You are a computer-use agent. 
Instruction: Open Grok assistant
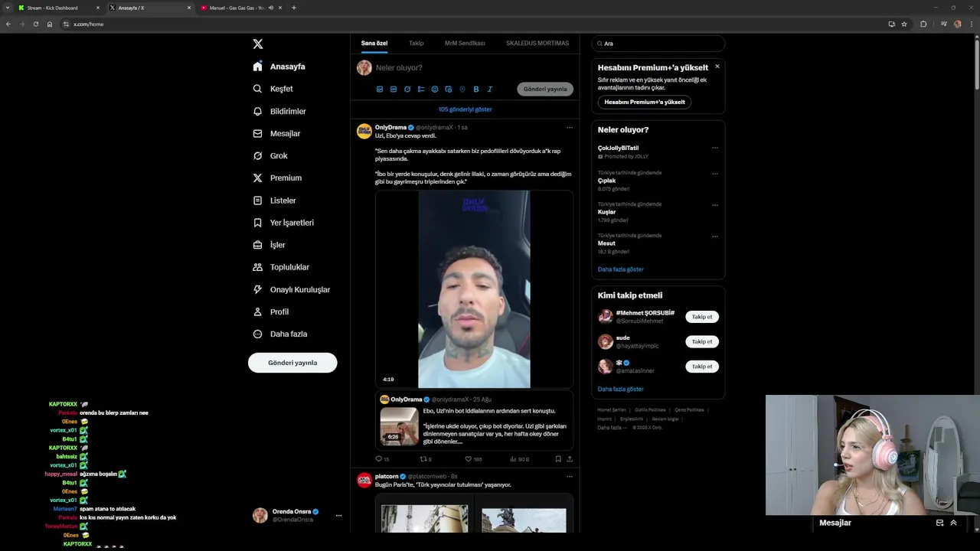tap(269, 155)
